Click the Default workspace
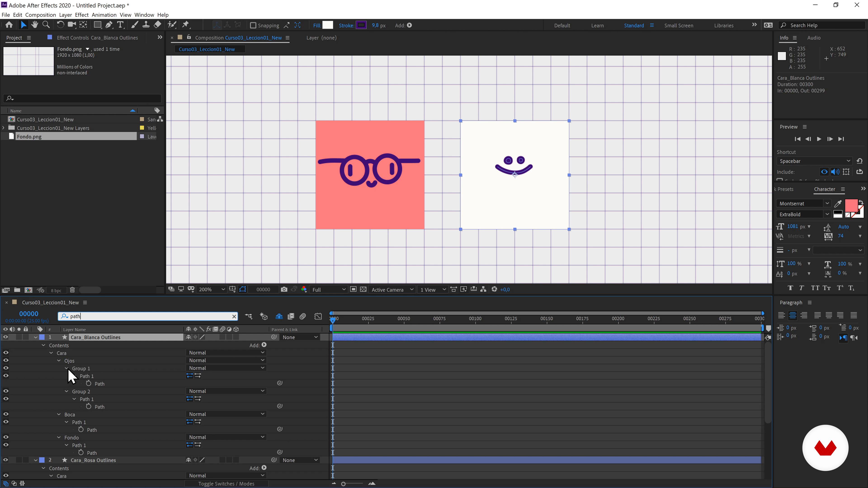The image size is (868, 488). (562, 25)
